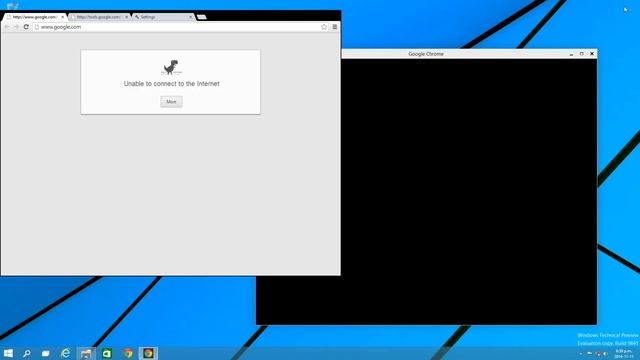Click the volume speaker tray icon
640x360 pixels.
[x=605, y=354]
